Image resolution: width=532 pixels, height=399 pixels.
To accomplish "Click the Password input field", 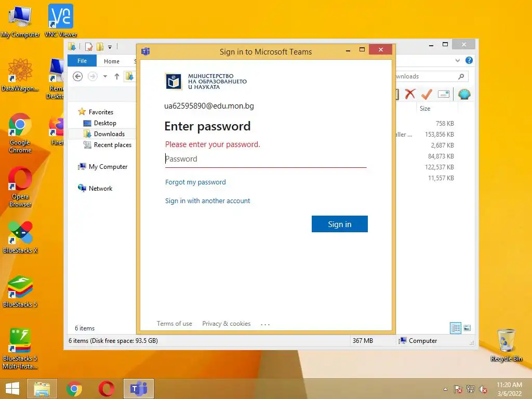I will 265,159.
